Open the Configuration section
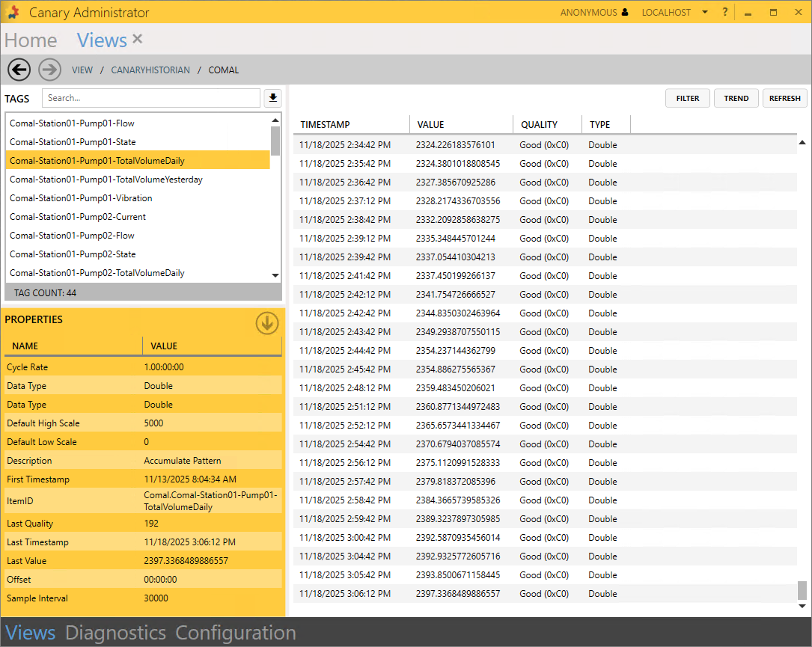The height and width of the screenshot is (647, 812). (236, 633)
